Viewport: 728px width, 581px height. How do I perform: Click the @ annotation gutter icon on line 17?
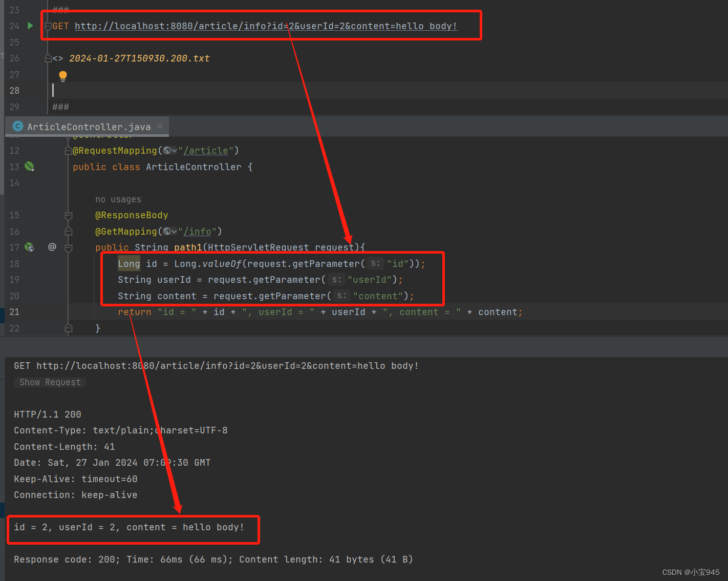[52, 247]
